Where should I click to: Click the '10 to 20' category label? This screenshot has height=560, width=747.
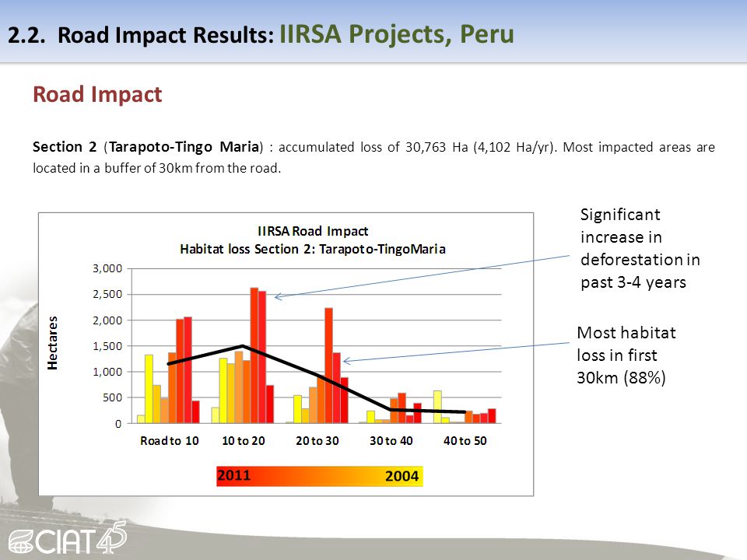coord(243,441)
